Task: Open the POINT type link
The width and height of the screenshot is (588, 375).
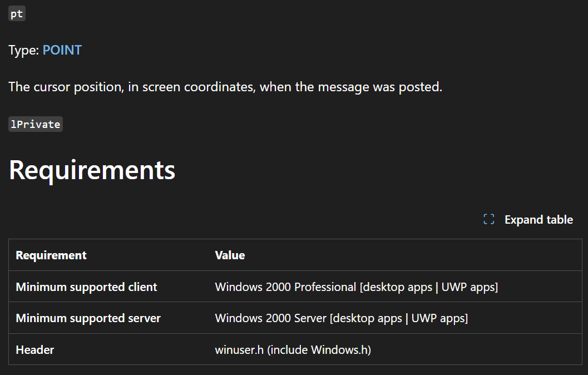Action: coord(62,50)
